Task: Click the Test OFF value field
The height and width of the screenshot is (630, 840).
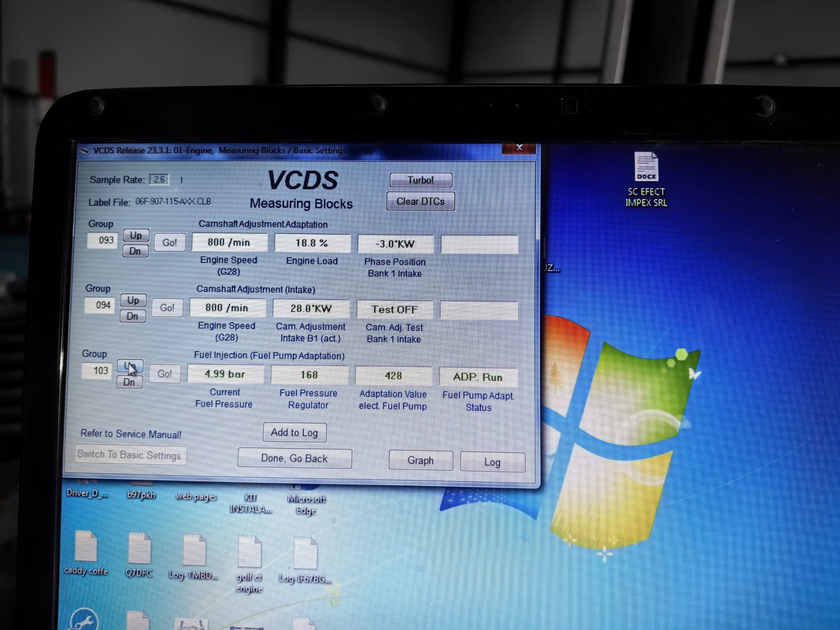Action: [x=394, y=309]
